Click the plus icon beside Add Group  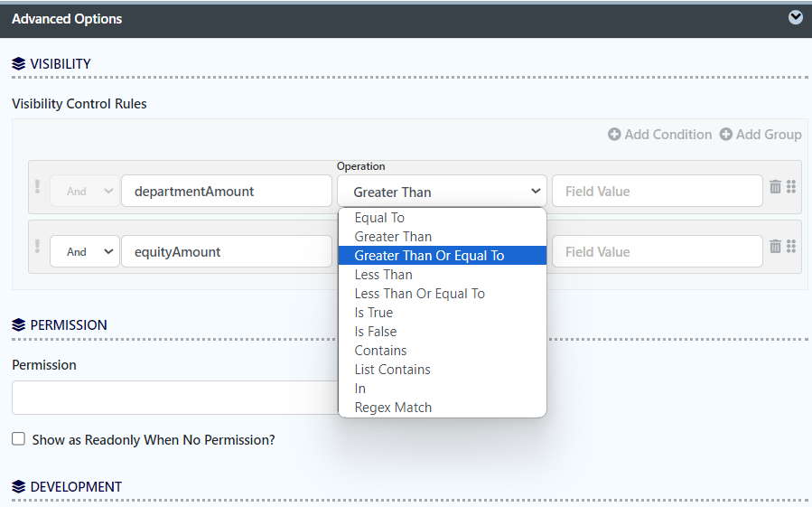coord(726,135)
